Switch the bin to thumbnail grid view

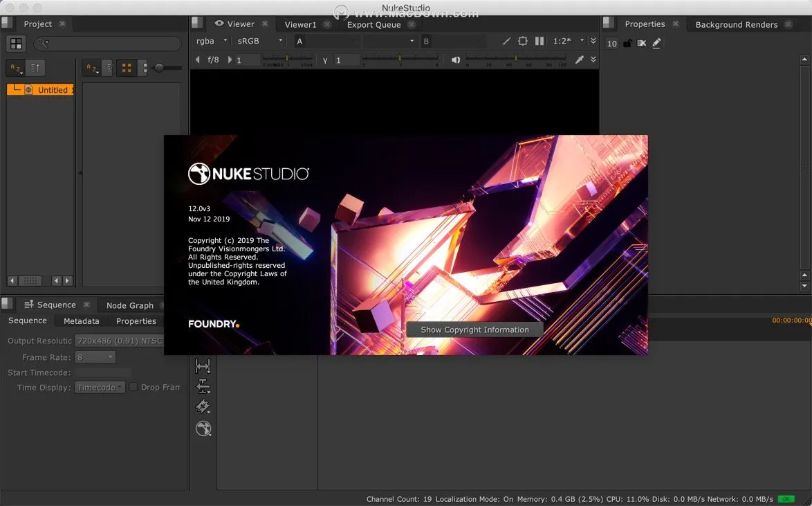[127, 68]
